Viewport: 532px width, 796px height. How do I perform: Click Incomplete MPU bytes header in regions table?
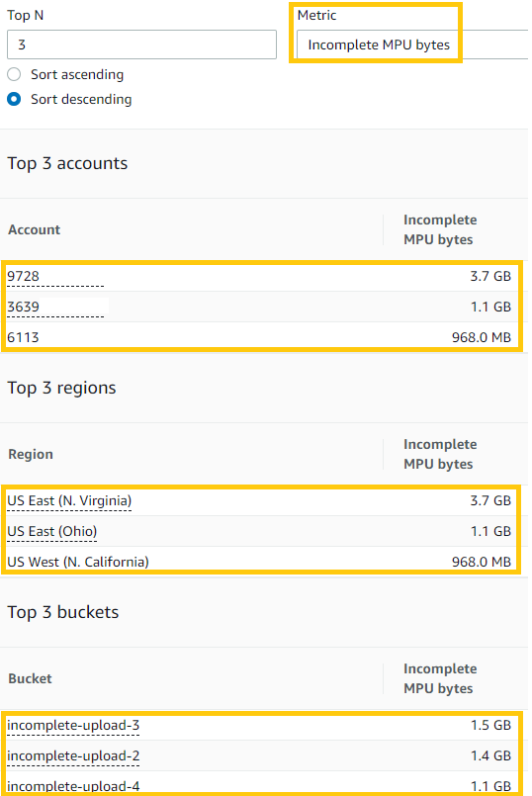[440, 454]
